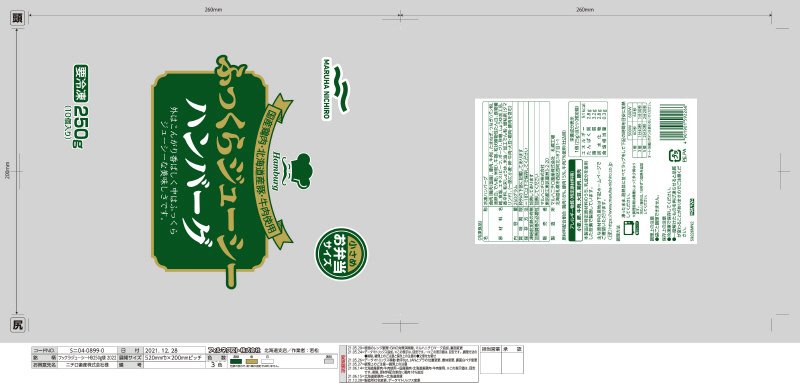Click the 承認 approval box
The width and height of the screenshot is (800, 383).
pos(512,359)
